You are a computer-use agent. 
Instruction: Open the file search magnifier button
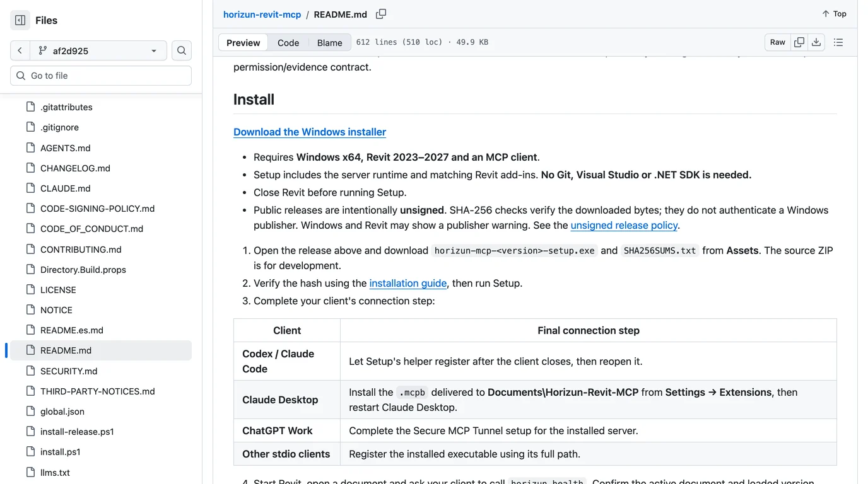tap(182, 50)
